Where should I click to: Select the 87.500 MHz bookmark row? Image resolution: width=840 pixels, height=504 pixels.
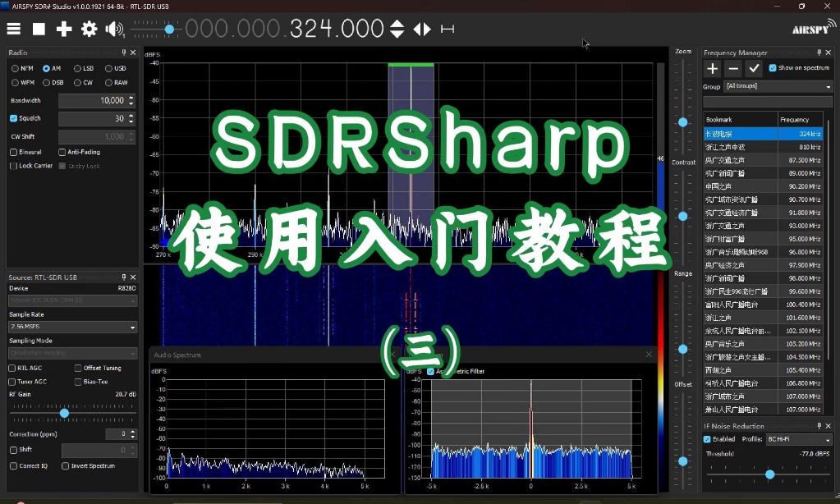click(x=763, y=160)
